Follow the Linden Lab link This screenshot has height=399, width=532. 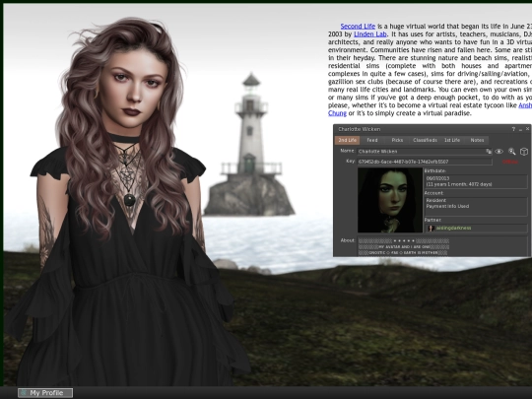tap(370, 34)
